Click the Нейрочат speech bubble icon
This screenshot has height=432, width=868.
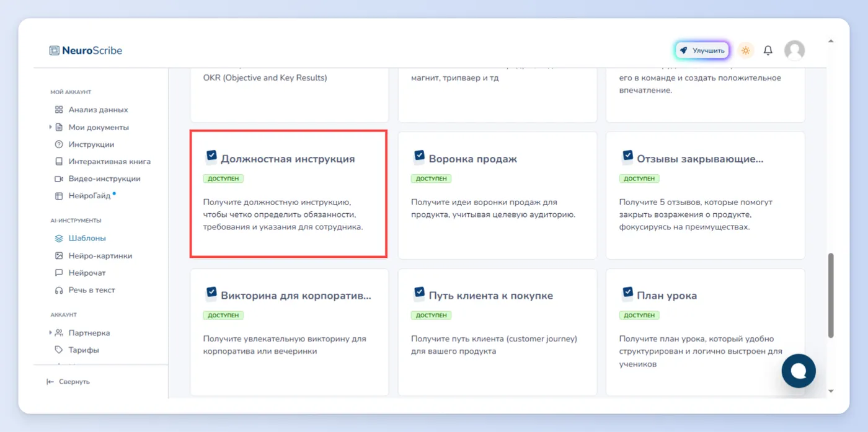[x=59, y=273]
